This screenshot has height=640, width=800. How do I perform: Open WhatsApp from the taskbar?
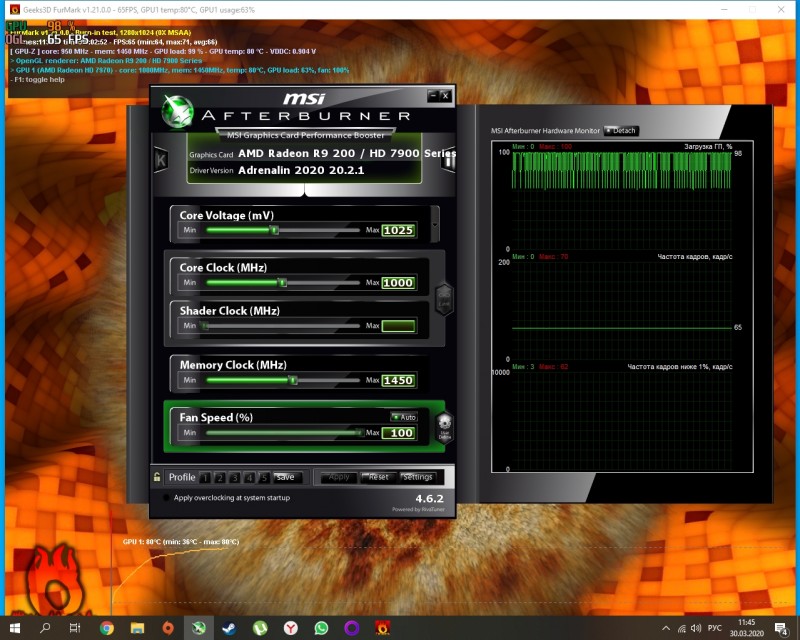[x=321, y=628]
